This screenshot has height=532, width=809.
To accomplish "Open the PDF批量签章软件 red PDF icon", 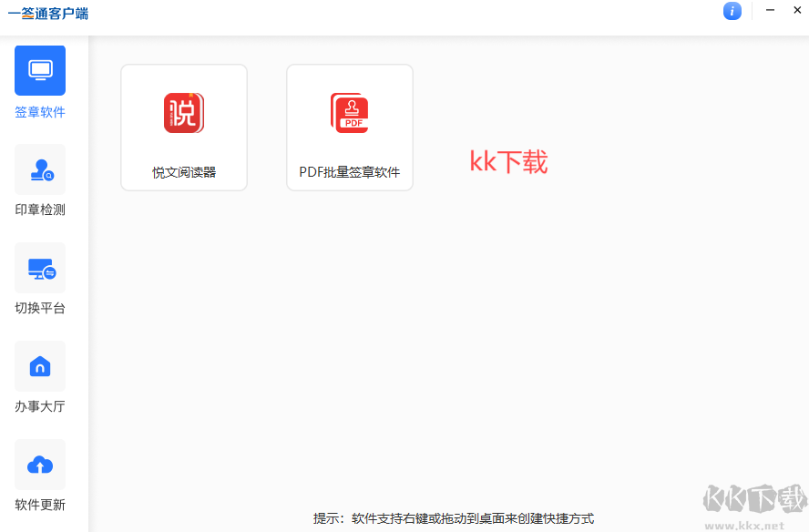I will click(x=350, y=113).
